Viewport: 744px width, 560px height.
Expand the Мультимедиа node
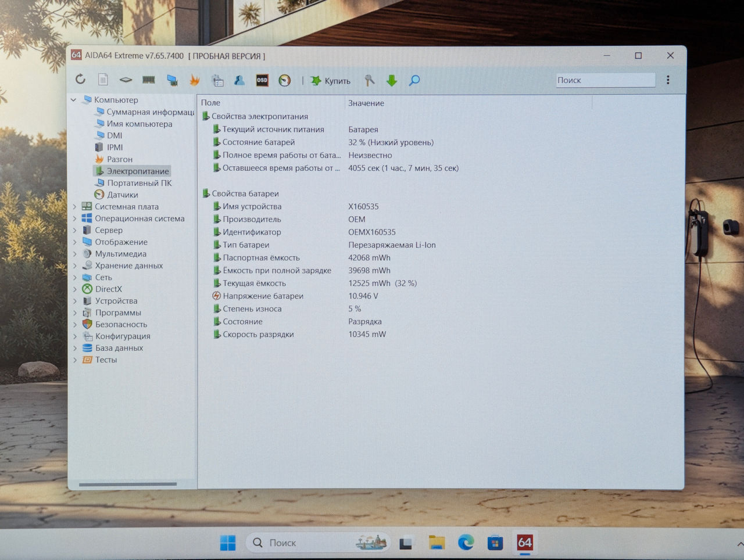pyautogui.click(x=75, y=254)
